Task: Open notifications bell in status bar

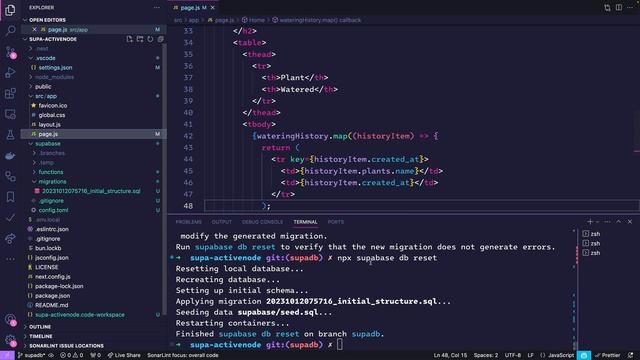Action: (x=631, y=356)
